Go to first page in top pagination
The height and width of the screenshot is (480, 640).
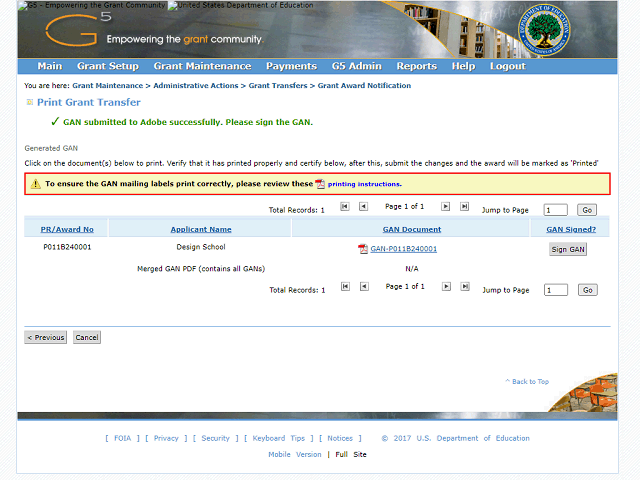345,207
